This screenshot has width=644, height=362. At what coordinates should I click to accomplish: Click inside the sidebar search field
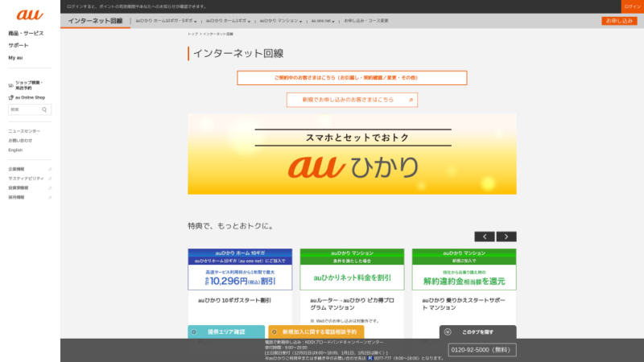pyautogui.click(x=24, y=109)
